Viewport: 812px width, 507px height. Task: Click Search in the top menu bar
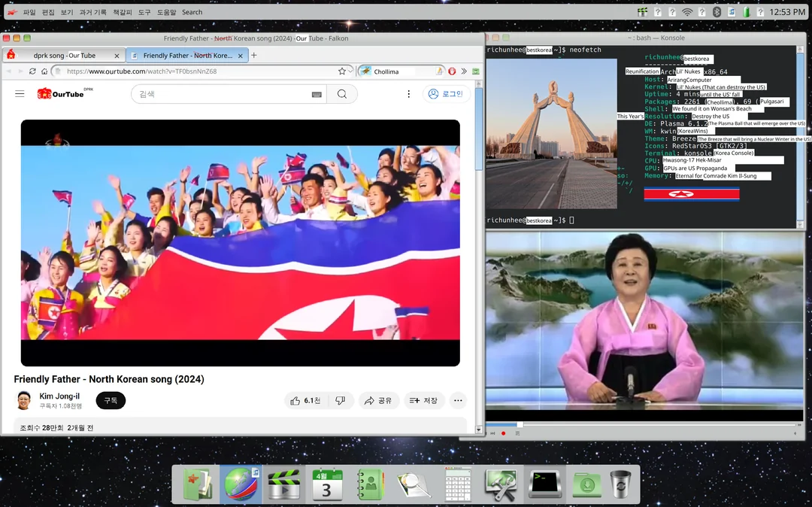click(192, 12)
